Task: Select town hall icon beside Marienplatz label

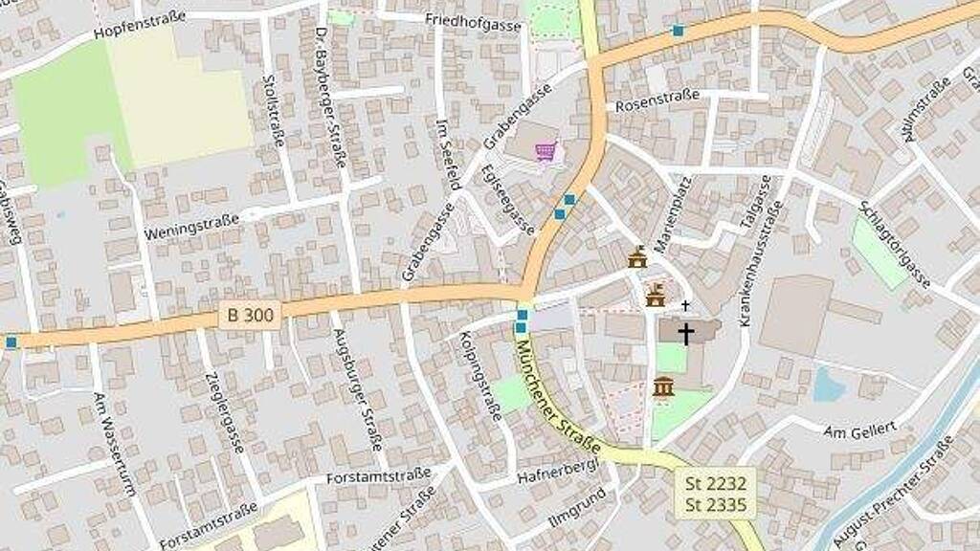Action: click(637, 257)
